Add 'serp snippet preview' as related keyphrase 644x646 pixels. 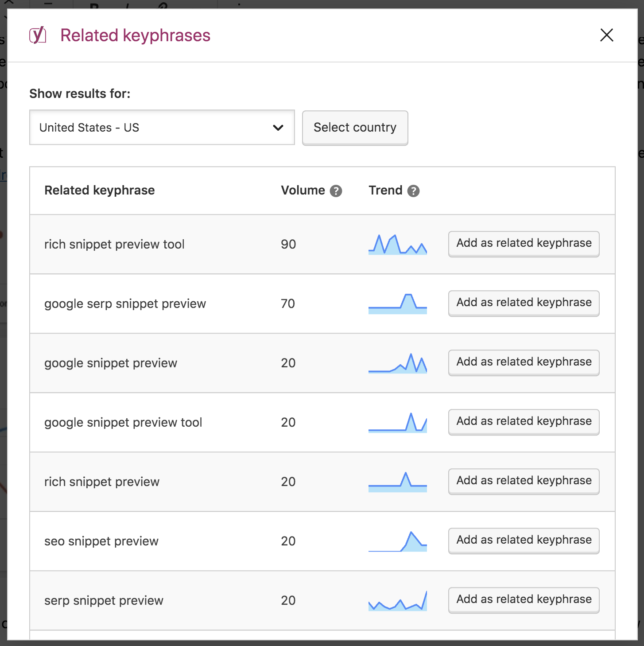pyautogui.click(x=524, y=599)
